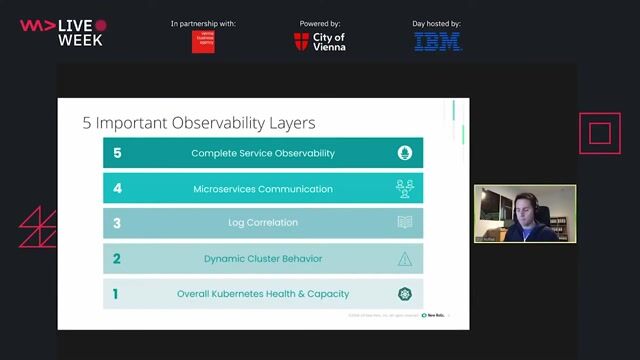
Task: Click the 'Dynamic Cluster Behavior' text
Action: 263,259
